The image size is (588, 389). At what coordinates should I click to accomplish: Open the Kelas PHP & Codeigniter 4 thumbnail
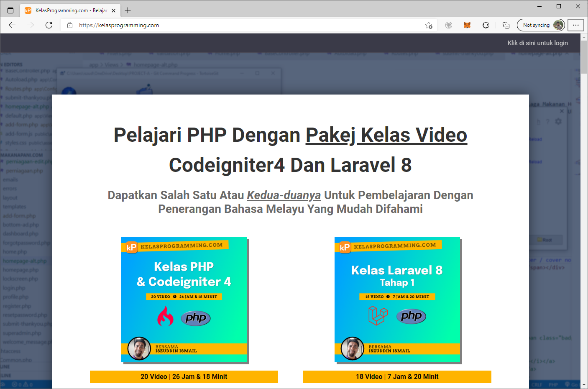pyautogui.click(x=184, y=300)
